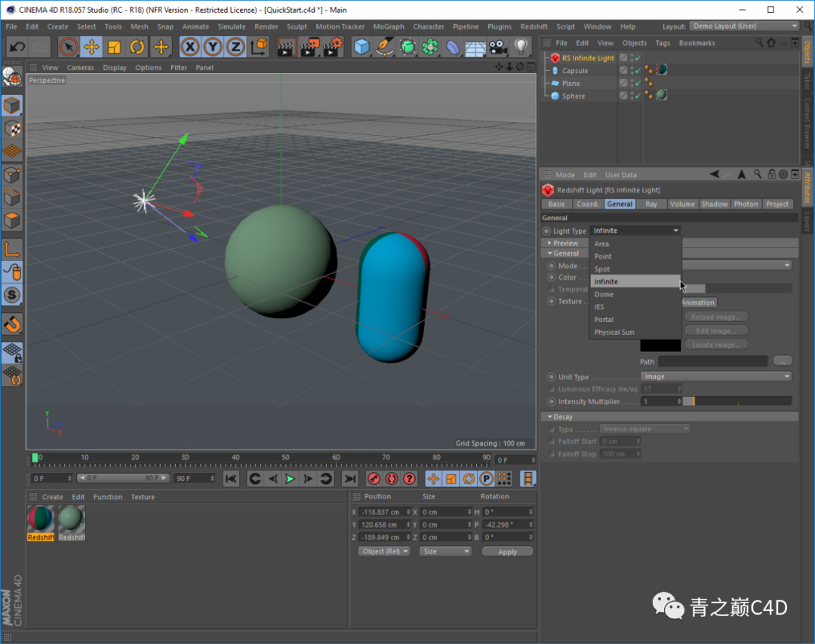The width and height of the screenshot is (815, 644).
Task: Open the MoGraph menu
Action: 389,26
